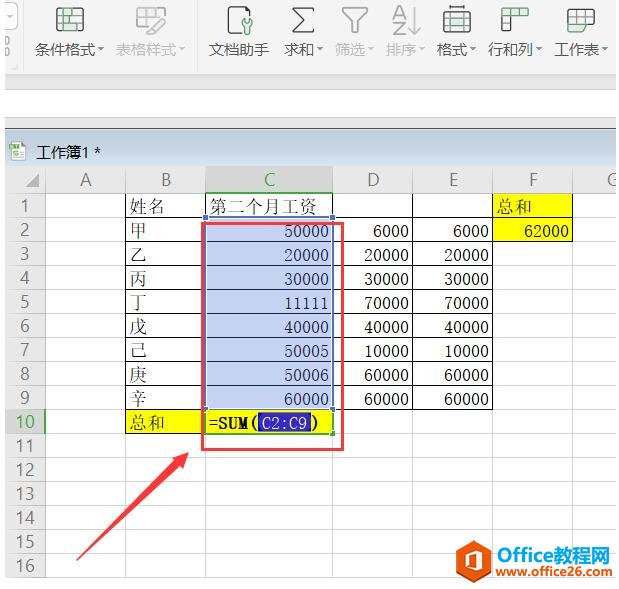Click cell E3 with value 20000
This screenshot has height=589, width=619.
pyautogui.click(x=453, y=254)
